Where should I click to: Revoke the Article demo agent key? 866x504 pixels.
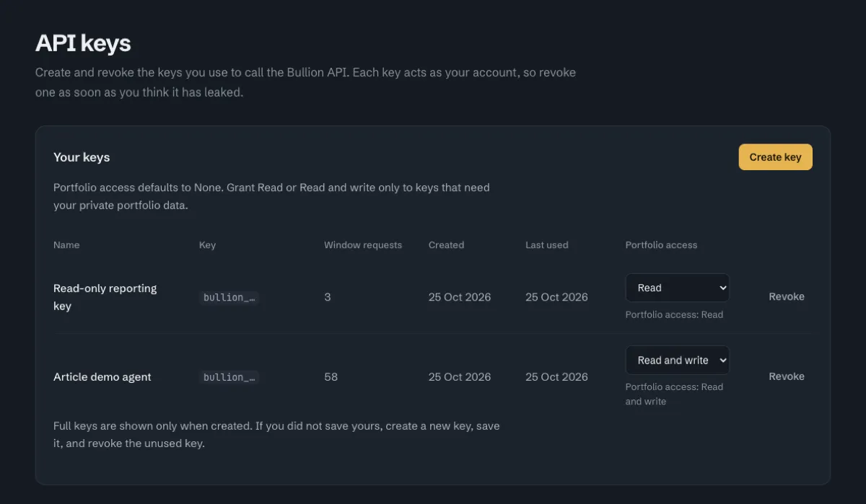(786, 376)
